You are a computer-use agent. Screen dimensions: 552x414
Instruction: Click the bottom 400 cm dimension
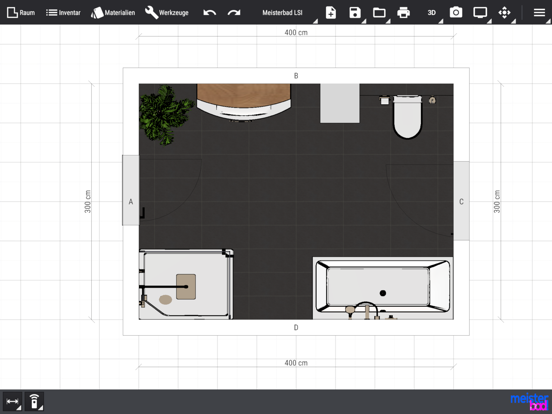296,363
